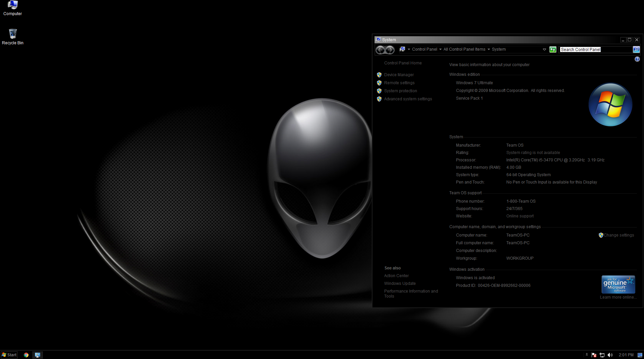Click All Control Panel Items breadcrumb
The width and height of the screenshot is (644, 359).
[x=464, y=49]
